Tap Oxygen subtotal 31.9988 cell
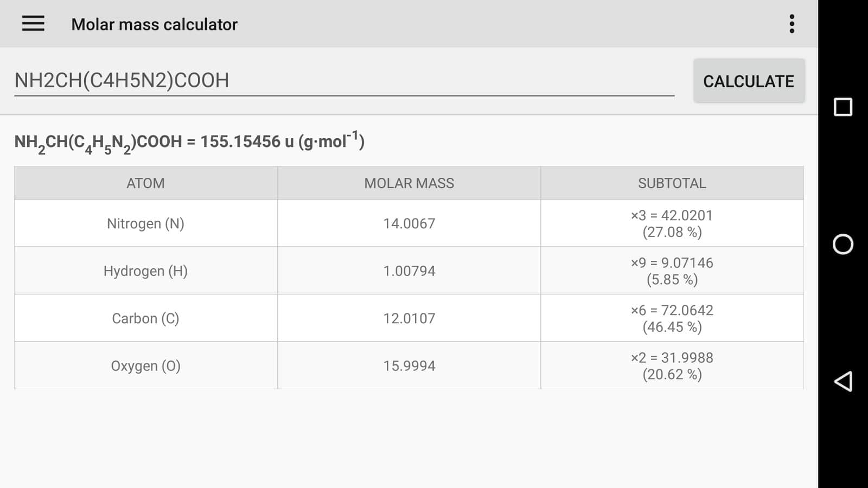This screenshot has height=488, width=868. (672, 366)
